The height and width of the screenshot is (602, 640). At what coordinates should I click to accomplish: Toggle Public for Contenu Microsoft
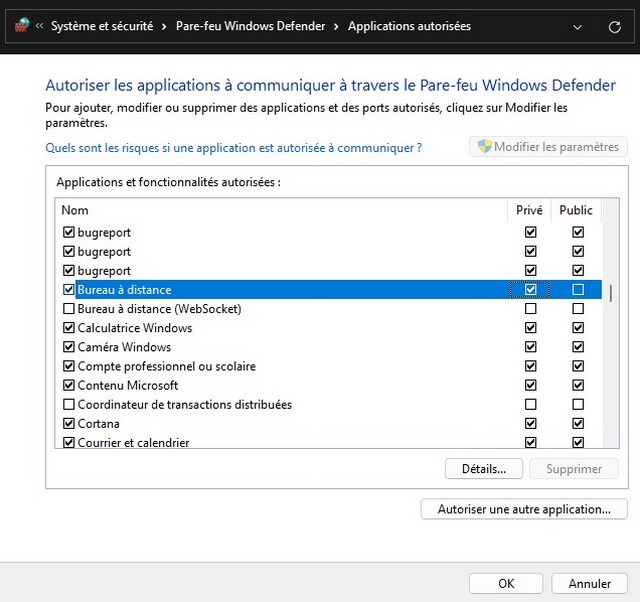pos(578,385)
